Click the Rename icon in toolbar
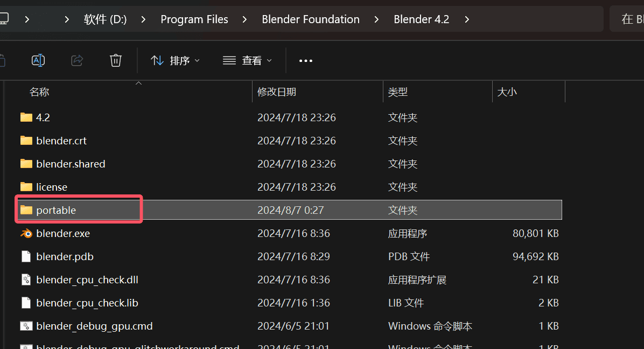Viewport: 644px width, 349px height. pos(38,61)
